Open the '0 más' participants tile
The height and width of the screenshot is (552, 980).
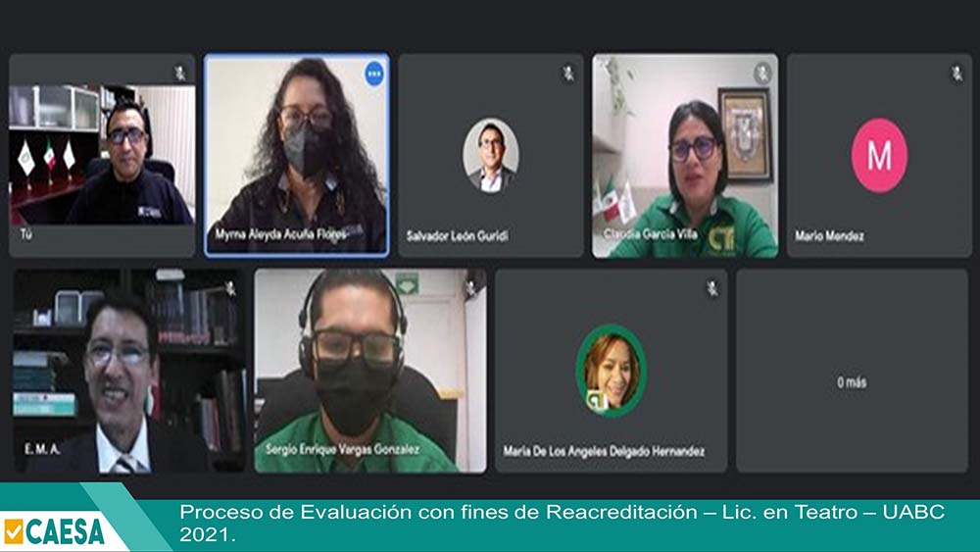click(x=852, y=371)
